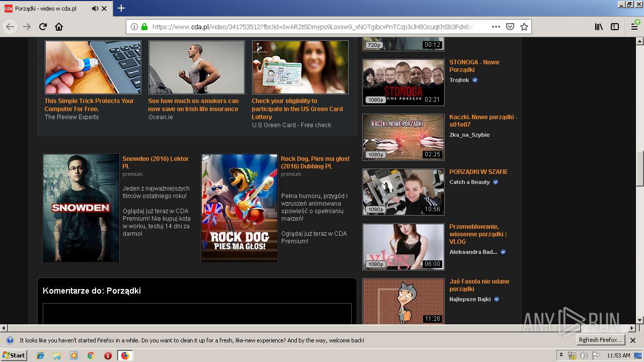Show hidden system tray icons
This screenshot has height=362, width=644.
(561, 355)
